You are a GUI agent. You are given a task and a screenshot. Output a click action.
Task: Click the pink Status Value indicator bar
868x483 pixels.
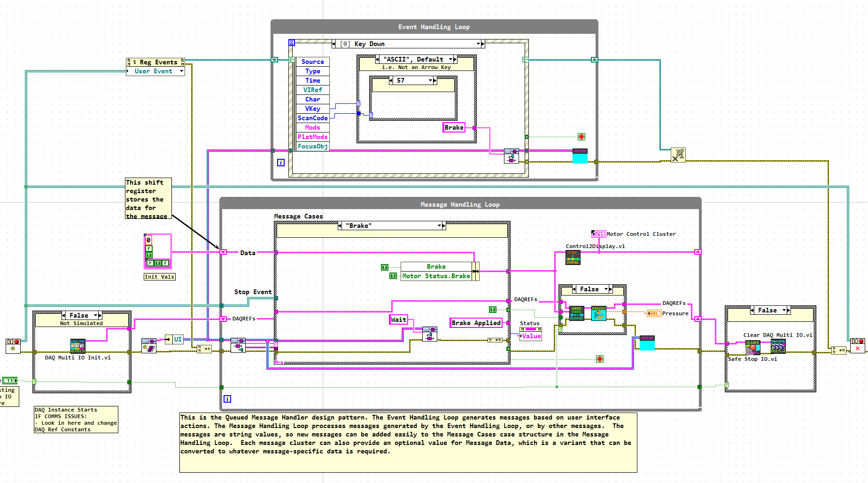[531, 330]
